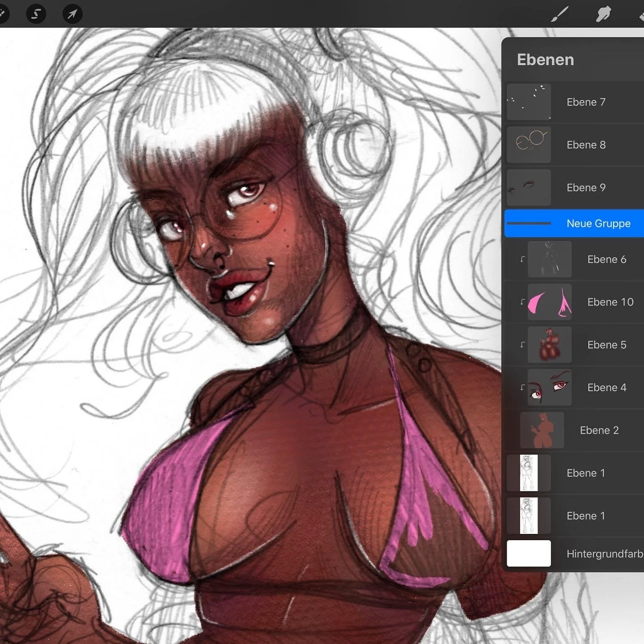Open the Ebene 5 layer thumbnail

pos(550,345)
